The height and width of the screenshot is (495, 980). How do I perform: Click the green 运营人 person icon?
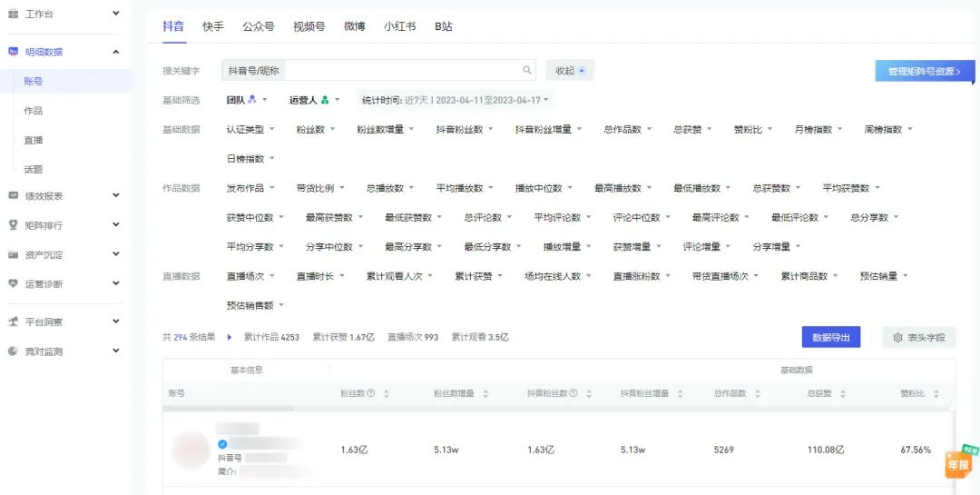point(325,100)
